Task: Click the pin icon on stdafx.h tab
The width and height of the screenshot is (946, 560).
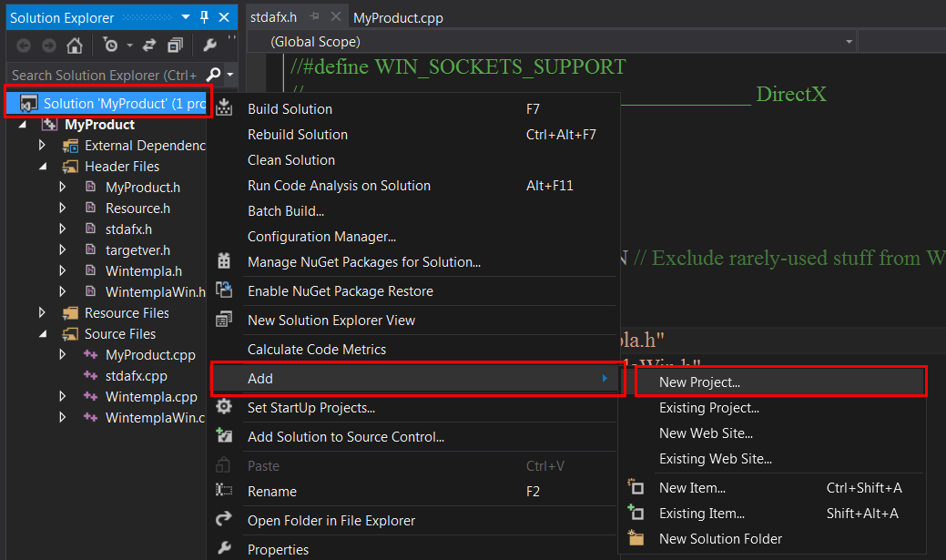Action: tap(314, 17)
